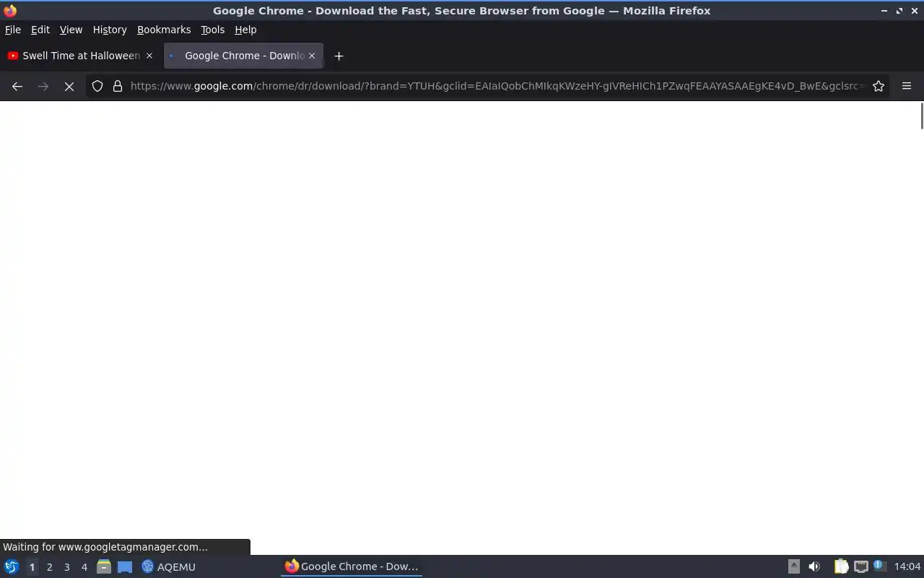
Task: Open the Edit menu
Action: [40, 30]
